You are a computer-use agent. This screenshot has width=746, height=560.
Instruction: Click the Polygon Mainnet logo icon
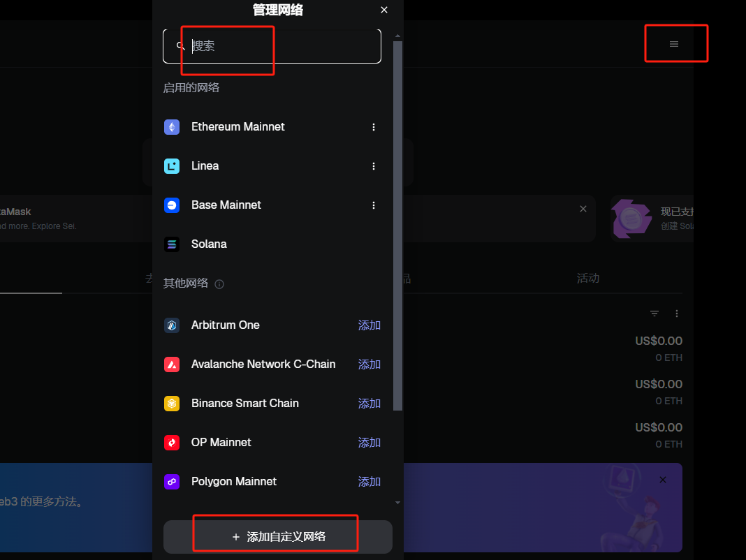tap(172, 482)
